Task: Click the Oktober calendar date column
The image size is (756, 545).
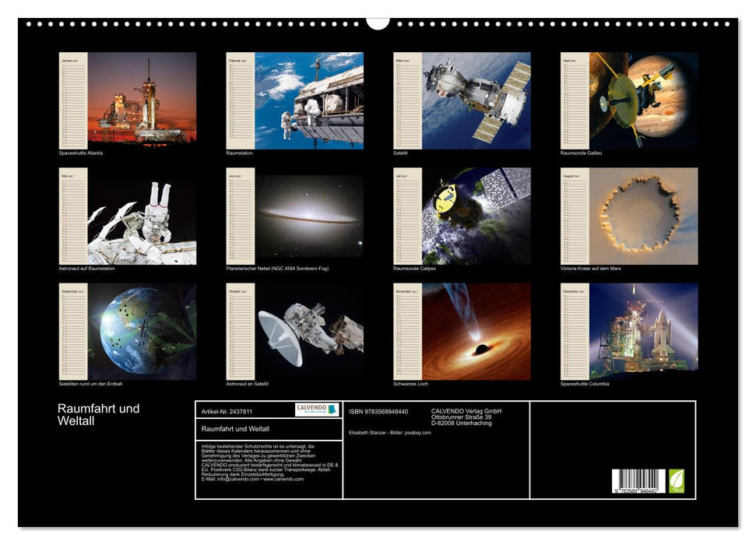Action: (x=241, y=332)
